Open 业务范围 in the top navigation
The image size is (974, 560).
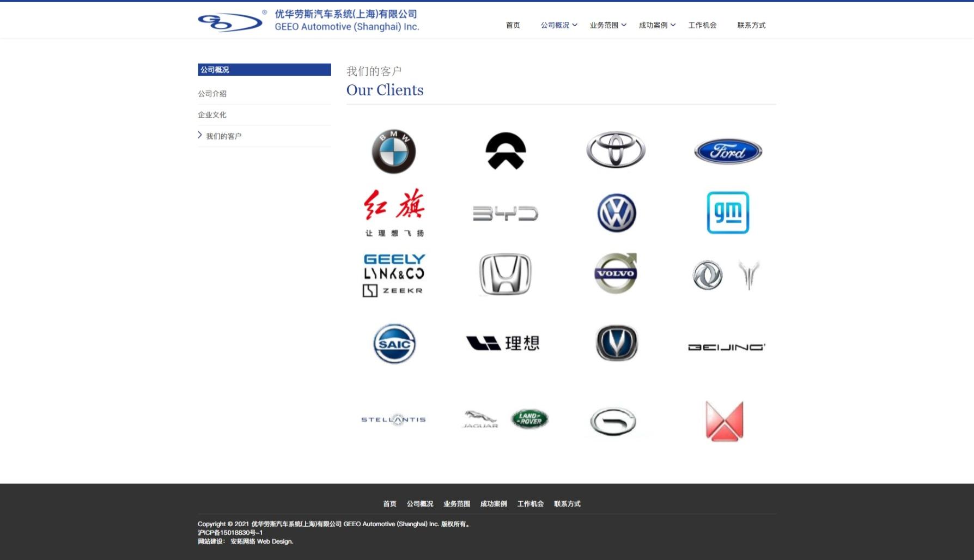click(604, 25)
